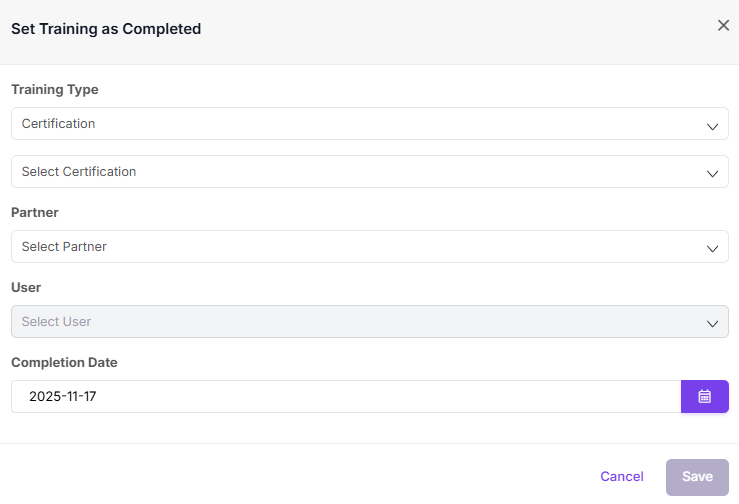This screenshot has height=504, width=739.
Task: Close the Set Training as Completed dialog
Action: click(723, 26)
